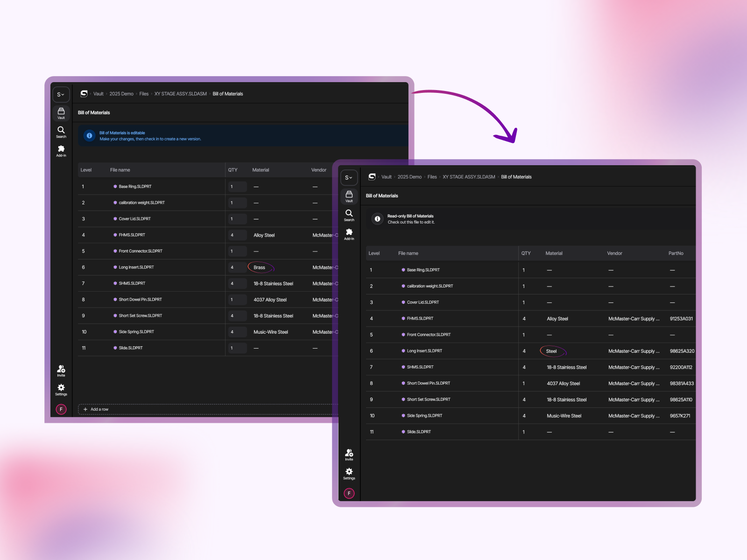Image resolution: width=747 pixels, height=560 pixels.
Task: Select Short Dowel Pin.SLDPRT in left window
Action: pos(140,300)
